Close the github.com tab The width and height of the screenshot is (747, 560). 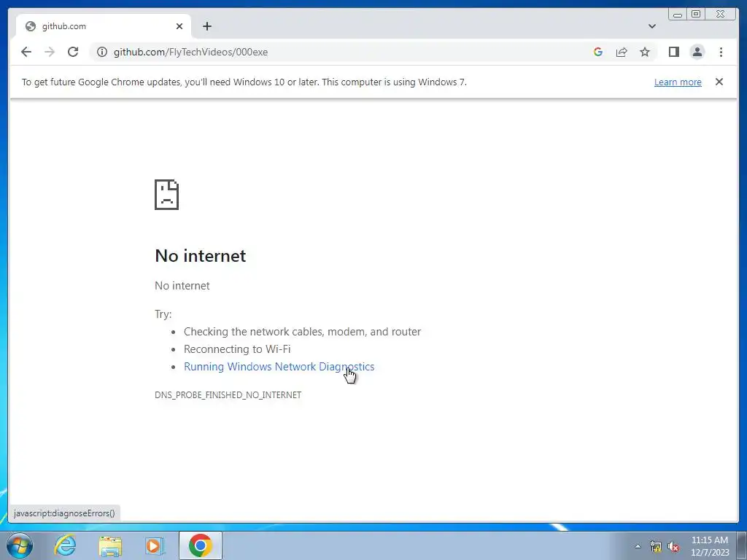[x=179, y=26]
